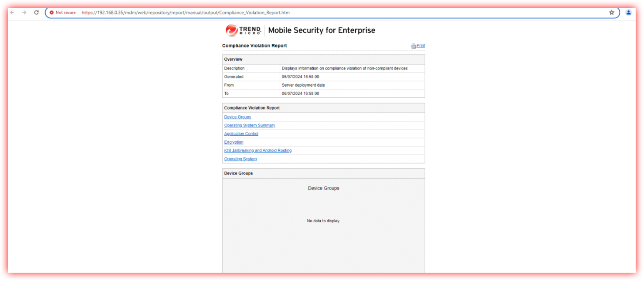Click the Server deployment date value
Screen dimensions: 644x281
(x=303, y=85)
